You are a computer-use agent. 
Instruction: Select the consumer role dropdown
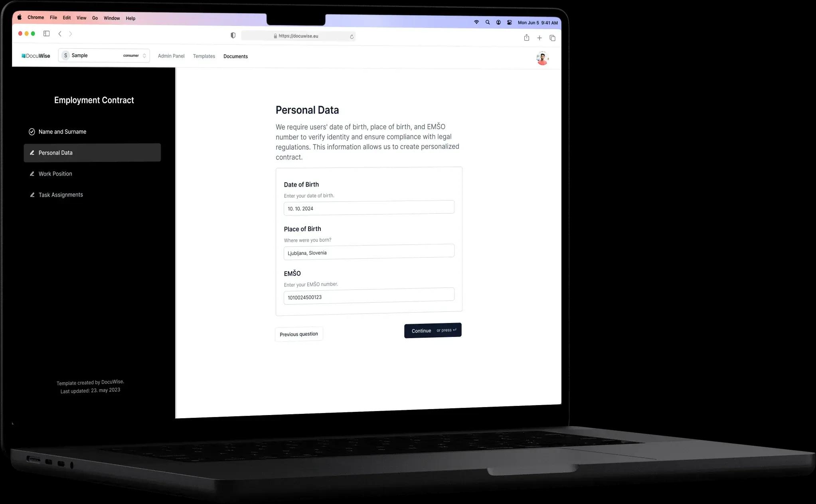(x=134, y=55)
